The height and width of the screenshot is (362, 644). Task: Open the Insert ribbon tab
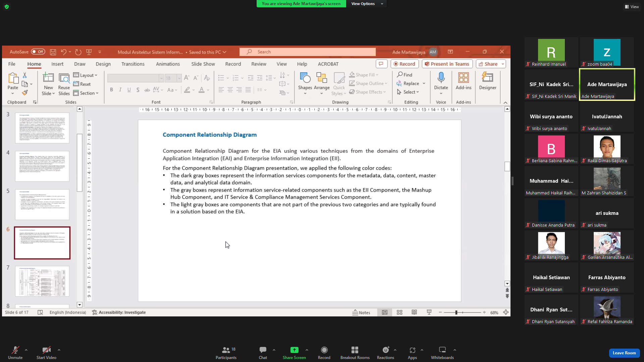click(x=57, y=64)
